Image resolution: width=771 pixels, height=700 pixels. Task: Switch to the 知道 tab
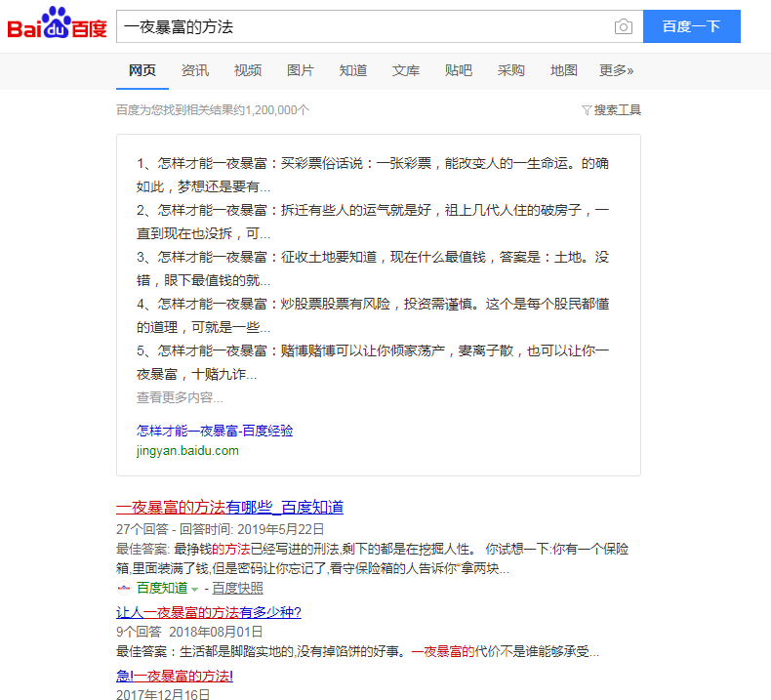353,71
